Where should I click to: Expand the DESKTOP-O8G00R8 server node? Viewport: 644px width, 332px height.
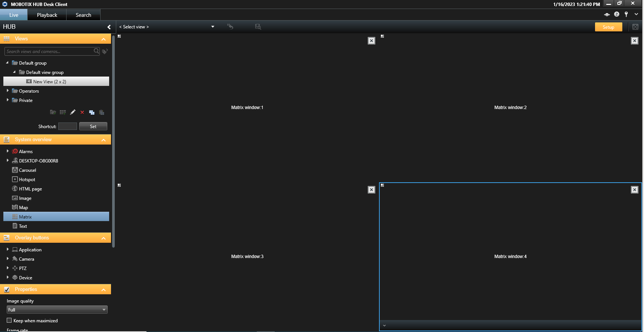pos(7,161)
